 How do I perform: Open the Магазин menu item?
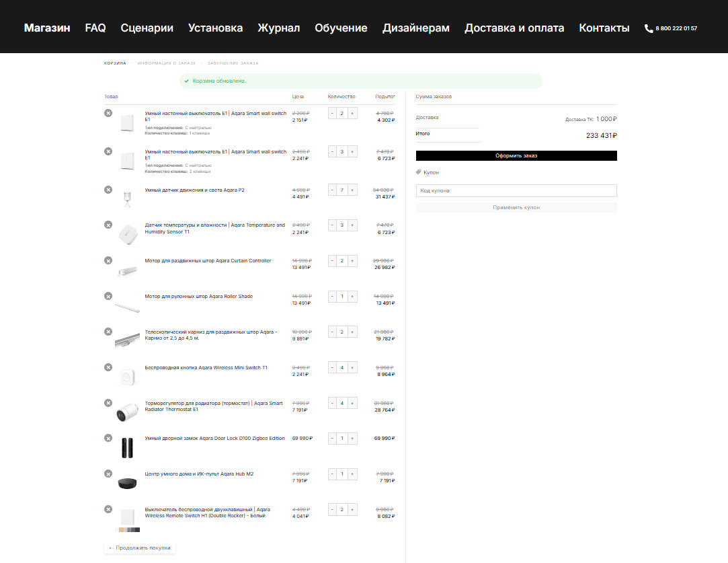tap(47, 28)
